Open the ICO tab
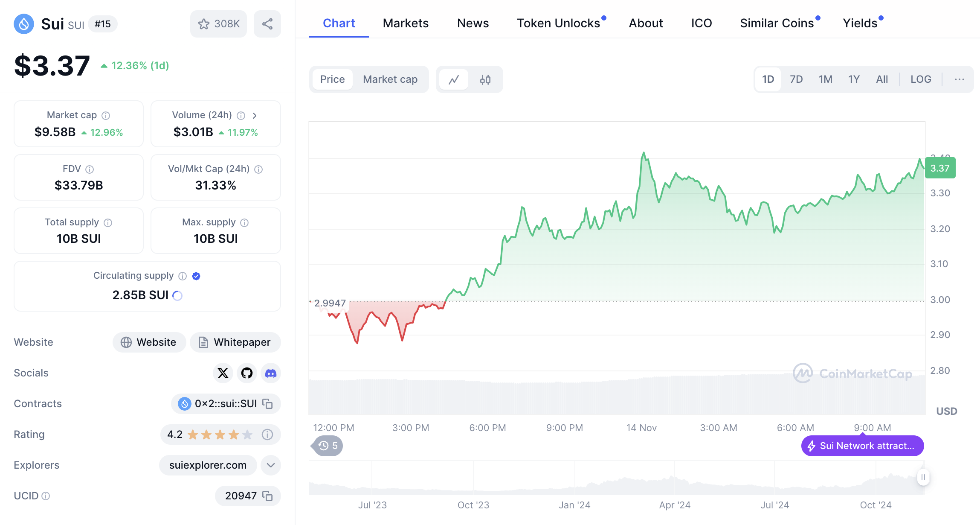980x525 pixels. (x=702, y=23)
